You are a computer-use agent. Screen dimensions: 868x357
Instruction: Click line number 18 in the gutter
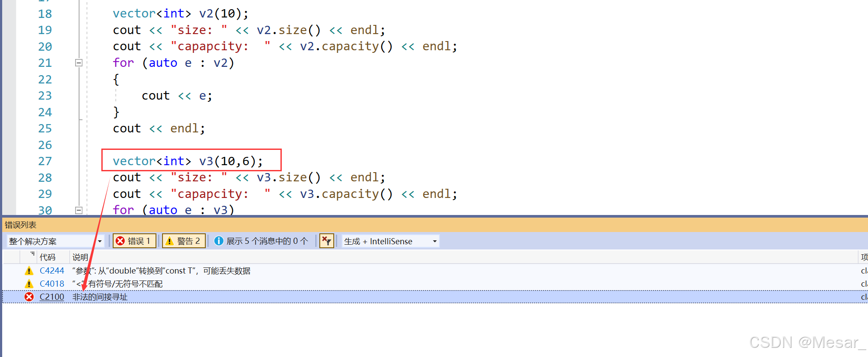pos(45,14)
